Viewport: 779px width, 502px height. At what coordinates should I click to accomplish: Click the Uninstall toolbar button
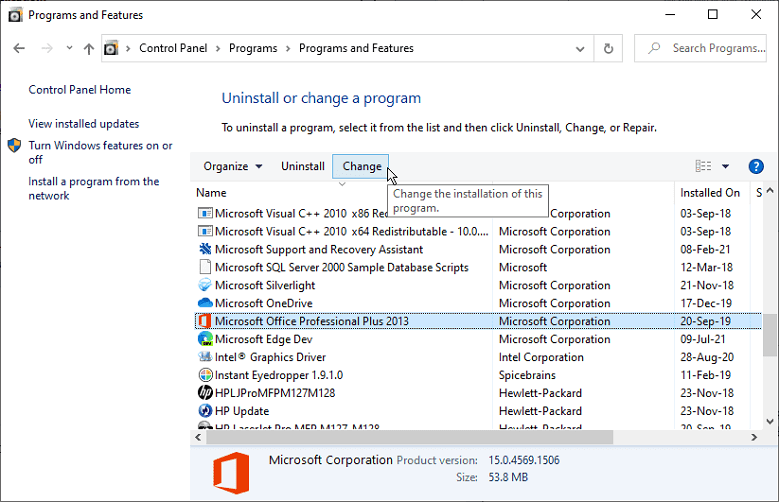click(x=303, y=167)
